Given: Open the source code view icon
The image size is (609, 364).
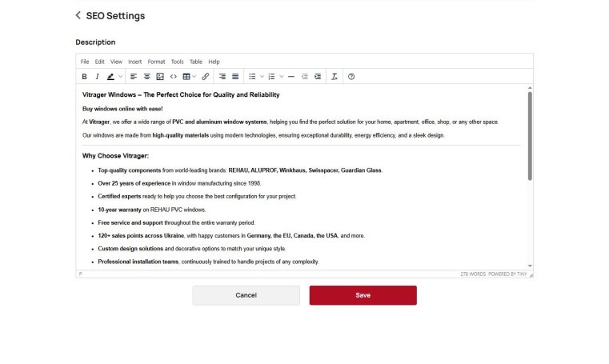Looking at the screenshot, I should point(173,77).
